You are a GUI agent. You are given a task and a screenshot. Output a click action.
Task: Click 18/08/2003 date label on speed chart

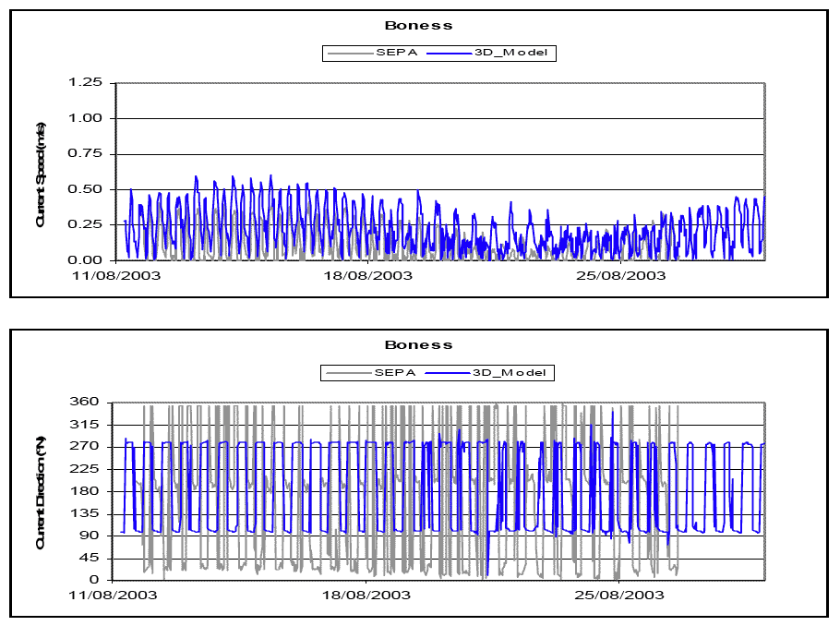click(x=367, y=275)
